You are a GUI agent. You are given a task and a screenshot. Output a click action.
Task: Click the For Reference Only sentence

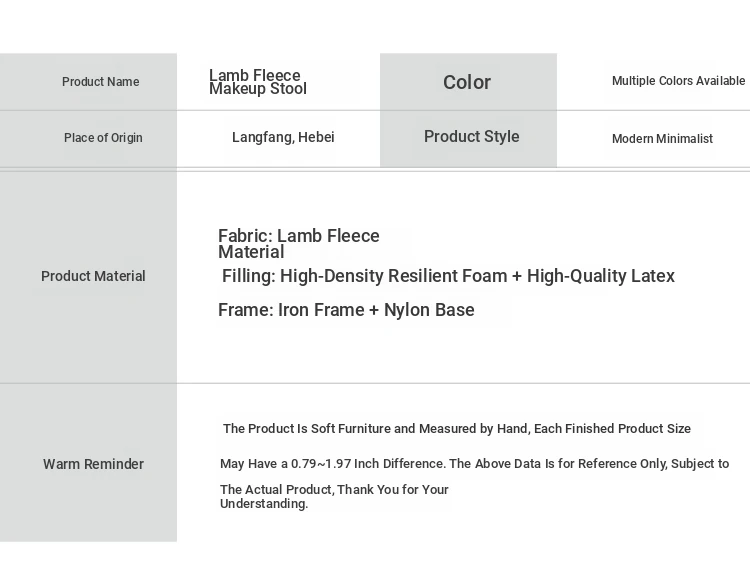point(620,464)
